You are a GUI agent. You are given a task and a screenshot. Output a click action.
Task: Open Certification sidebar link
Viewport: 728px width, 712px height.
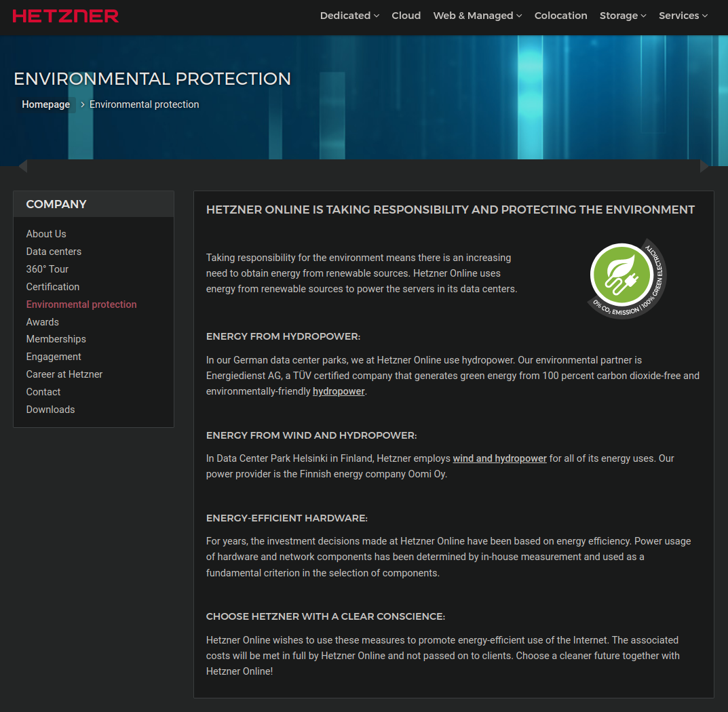coord(53,287)
